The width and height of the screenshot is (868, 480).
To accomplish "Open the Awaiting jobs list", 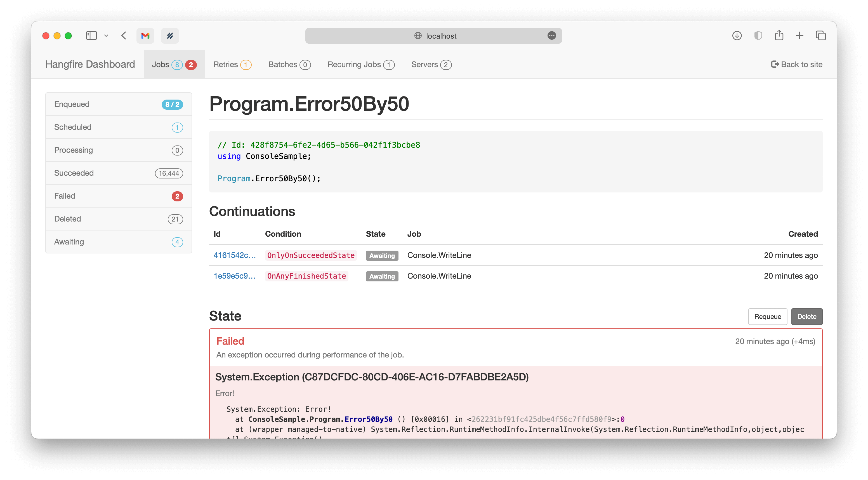I will coord(119,242).
